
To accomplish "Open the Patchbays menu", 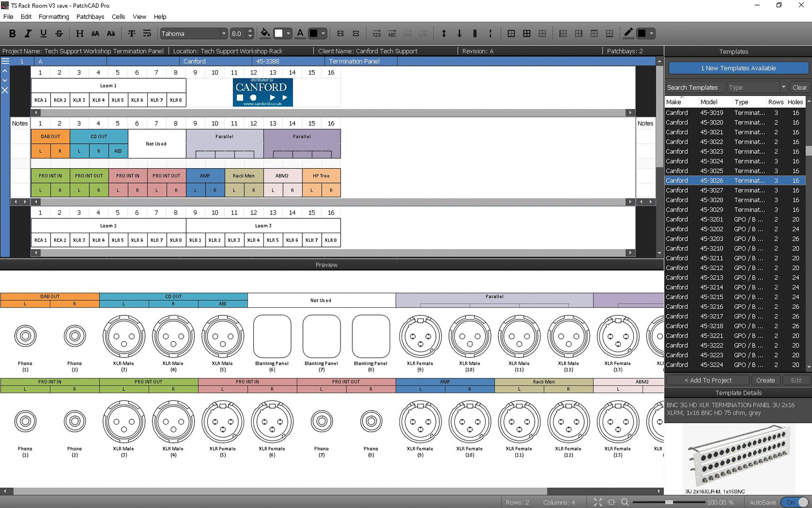I will (x=90, y=17).
